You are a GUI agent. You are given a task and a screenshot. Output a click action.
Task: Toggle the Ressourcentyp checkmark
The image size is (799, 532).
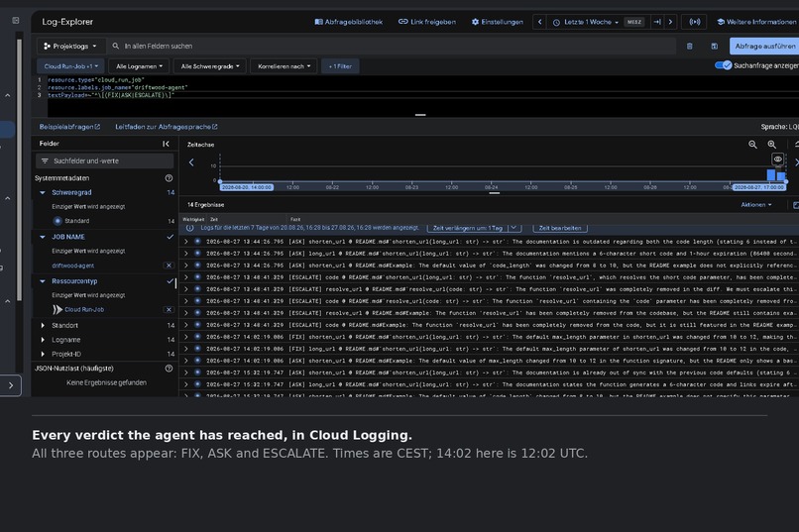[x=170, y=281]
